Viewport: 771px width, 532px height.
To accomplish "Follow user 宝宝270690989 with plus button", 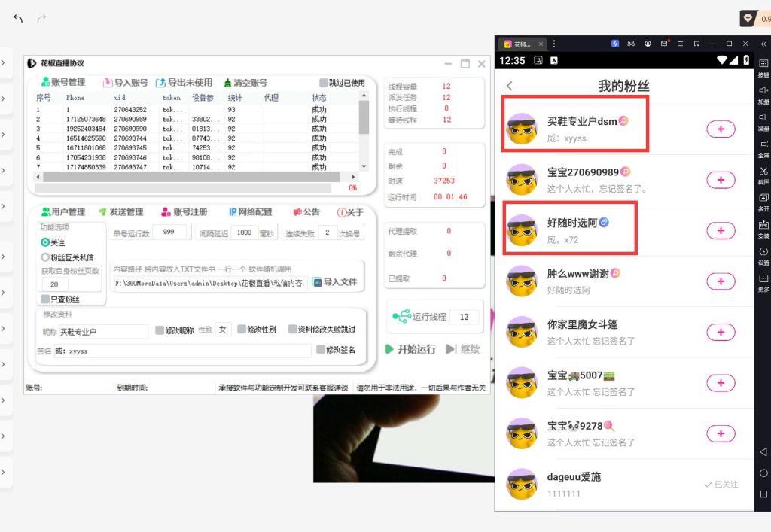I will point(721,180).
